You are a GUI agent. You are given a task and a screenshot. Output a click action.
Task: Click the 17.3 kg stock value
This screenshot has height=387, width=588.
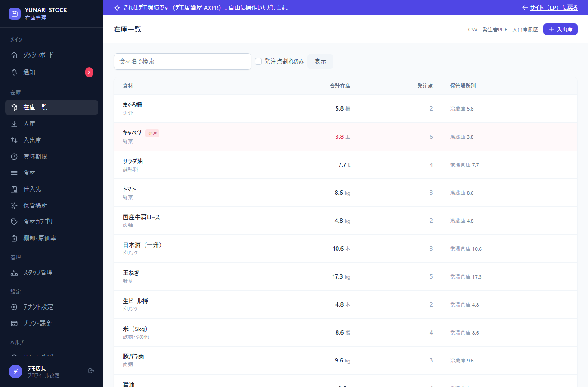pyautogui.click(x=341, y=276)
